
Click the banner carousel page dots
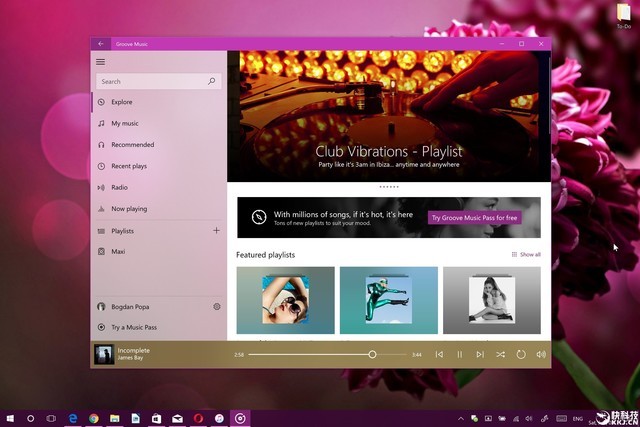click(389, 187)
